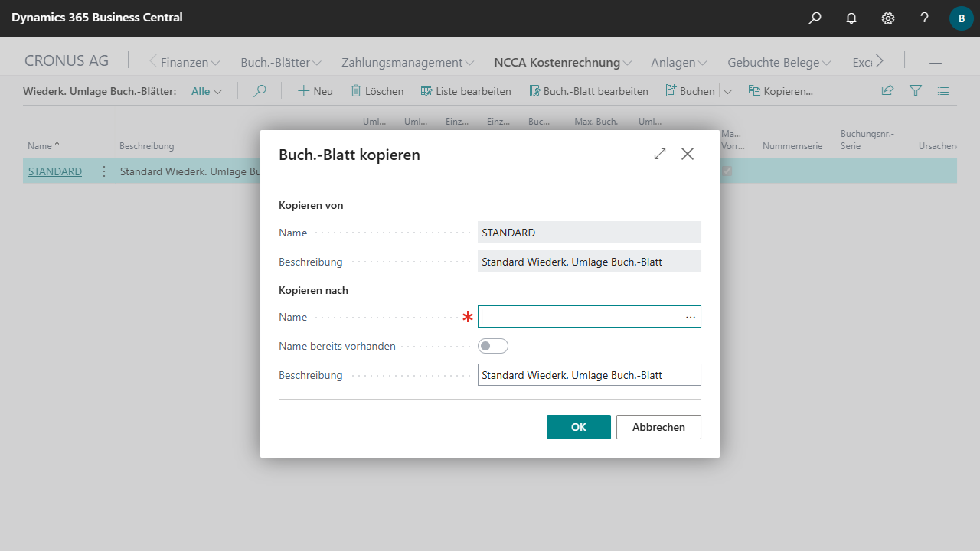Click the help question mark icon
Viewport: 980px width, 551px height.
925,18
